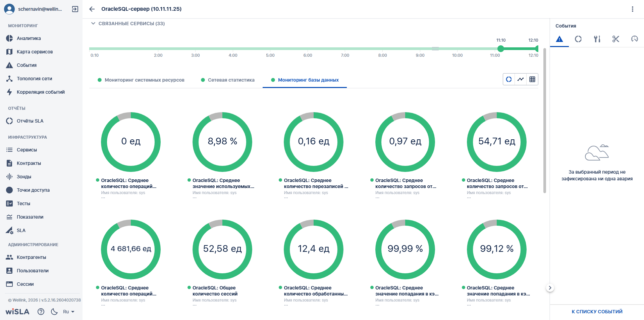Open Сервисы list in sidebar

click(x=41, y=150)
